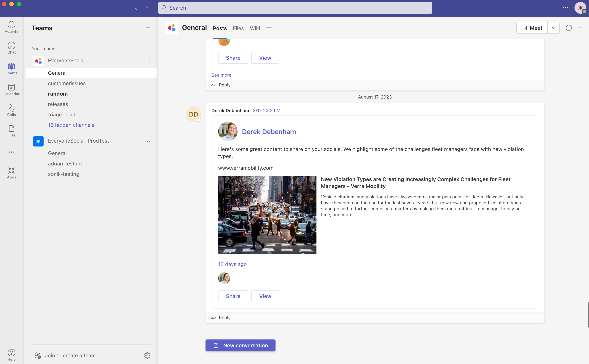This screenshot has width=589, height=364.
Task: Switch to the Wiki tab
Action: click(255, 28)
